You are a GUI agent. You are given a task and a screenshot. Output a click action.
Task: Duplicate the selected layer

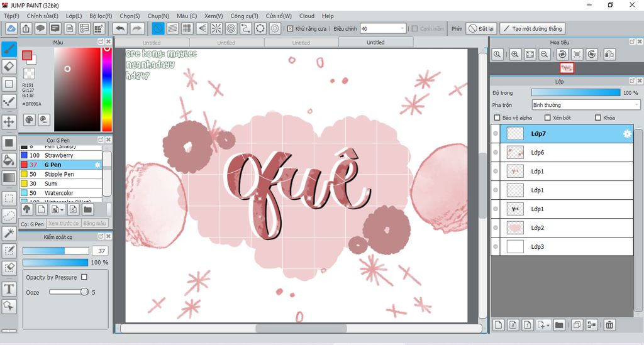(x=577, y=325)
